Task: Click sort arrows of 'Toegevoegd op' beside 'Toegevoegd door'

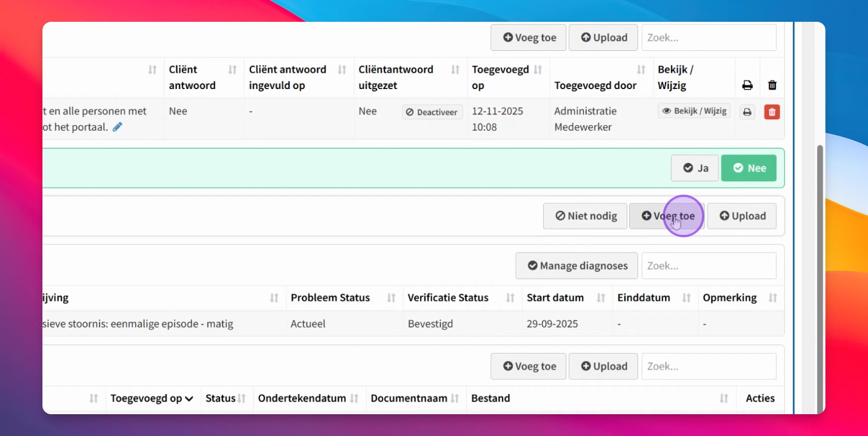Action: (x=538, y=70)
